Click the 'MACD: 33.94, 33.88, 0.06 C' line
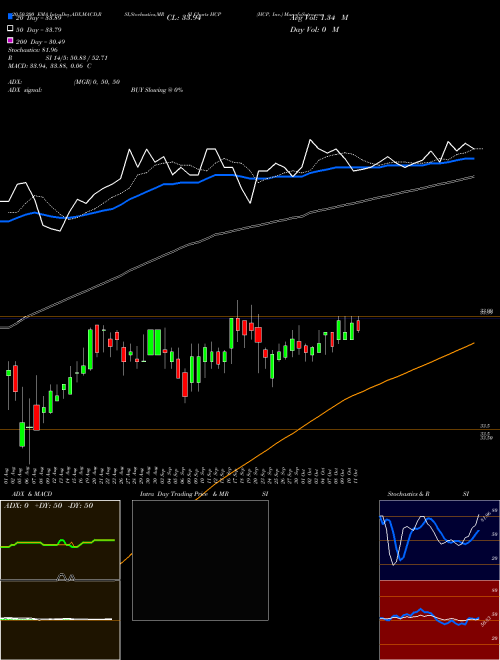 pos(50,66)
